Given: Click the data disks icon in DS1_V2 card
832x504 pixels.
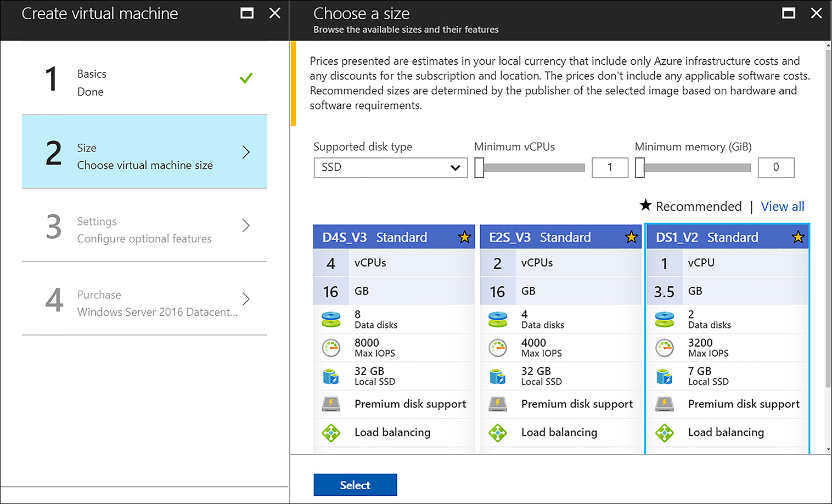Looking at the screenshot, I should [665, 319].
